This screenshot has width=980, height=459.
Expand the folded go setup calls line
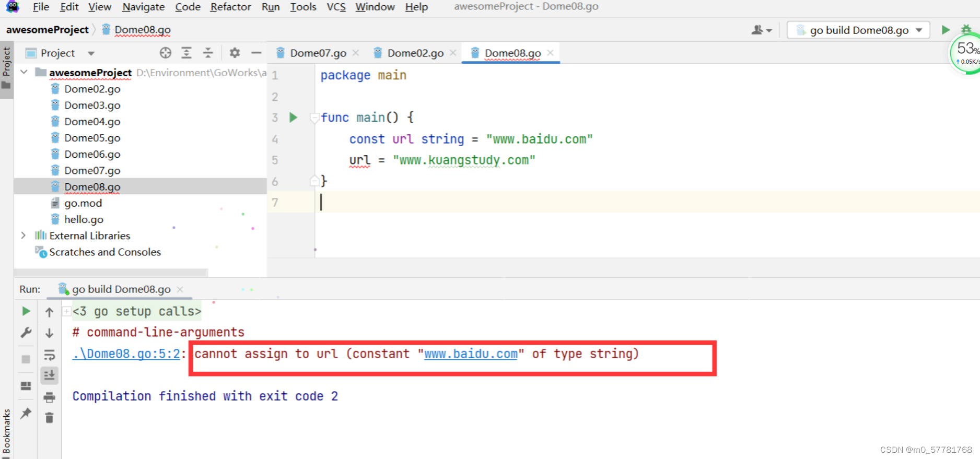pyautogui.click(x=66, y=312)
